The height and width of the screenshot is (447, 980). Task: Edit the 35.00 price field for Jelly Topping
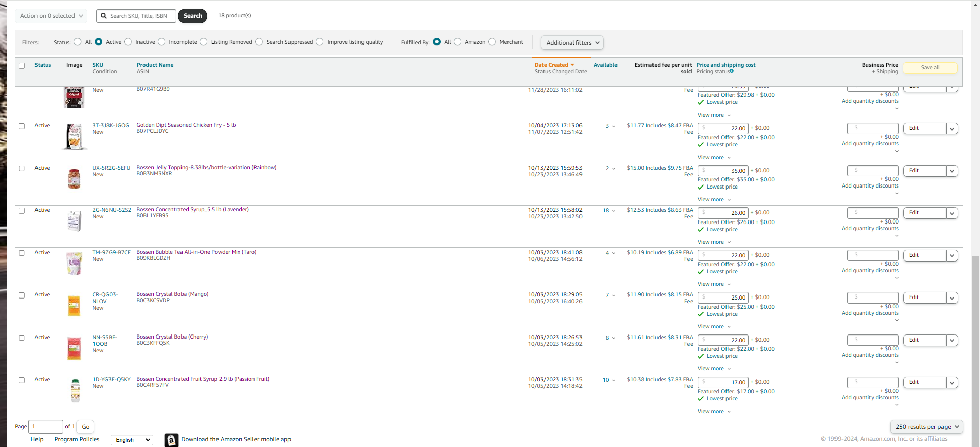tap(723, 171)
